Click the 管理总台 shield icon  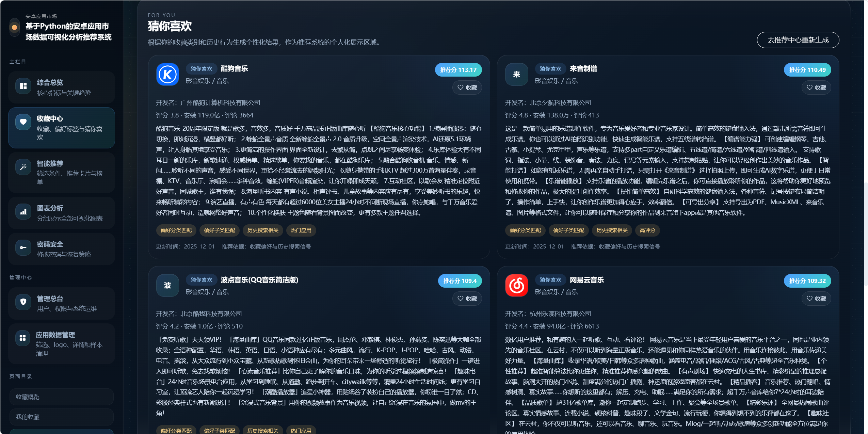(x=23, y=302)
